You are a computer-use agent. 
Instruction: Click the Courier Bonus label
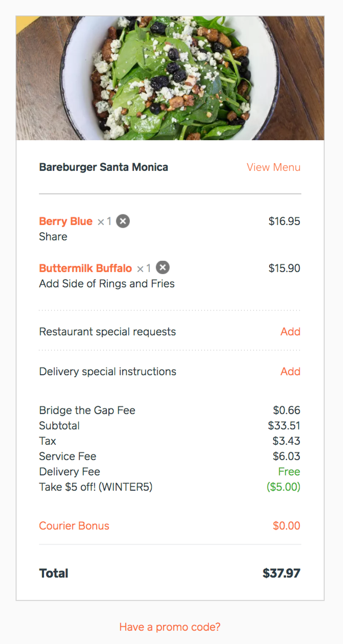coord(74,526)
